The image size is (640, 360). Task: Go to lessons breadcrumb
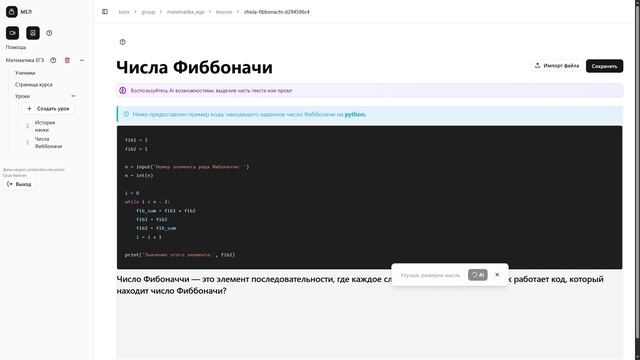pyautogui.click(x=224, y=12)
